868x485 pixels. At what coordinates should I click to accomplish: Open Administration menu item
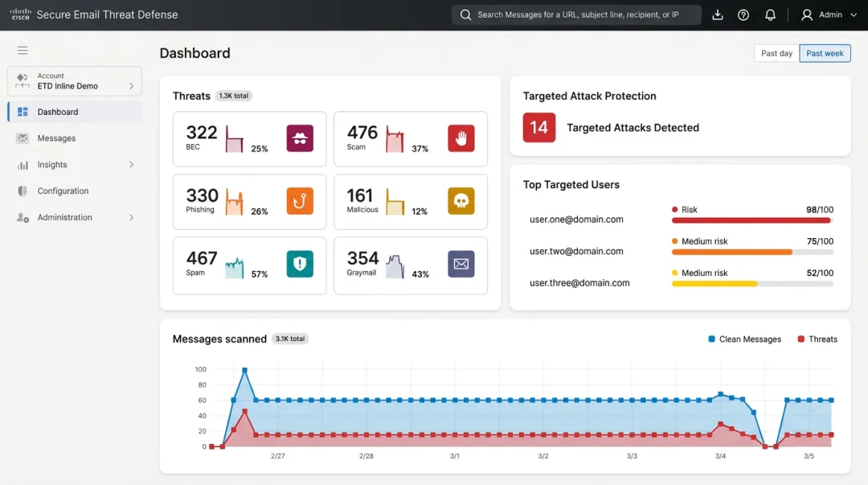coord(75,217)
